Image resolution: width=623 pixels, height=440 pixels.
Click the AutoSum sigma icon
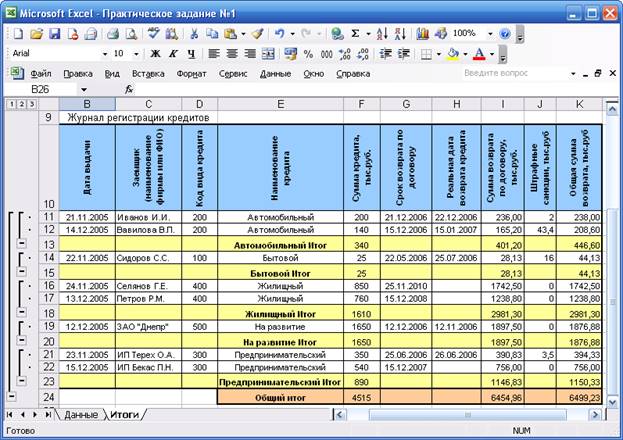point(355,34)
